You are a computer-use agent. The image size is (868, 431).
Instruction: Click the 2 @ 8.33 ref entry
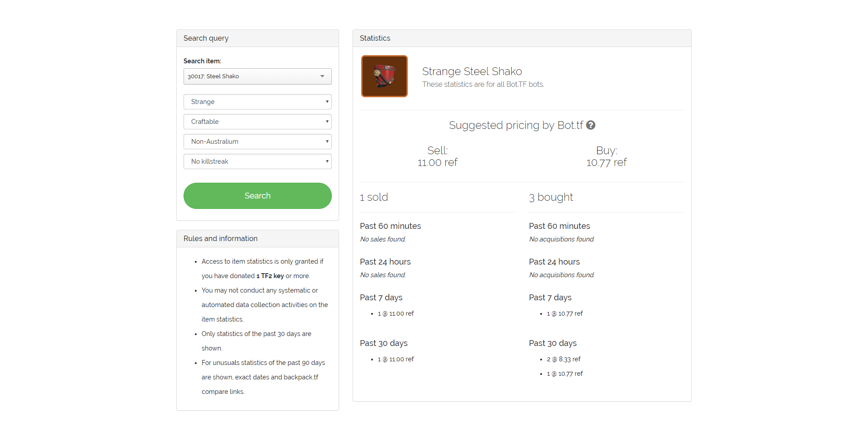tap(563, 359)
